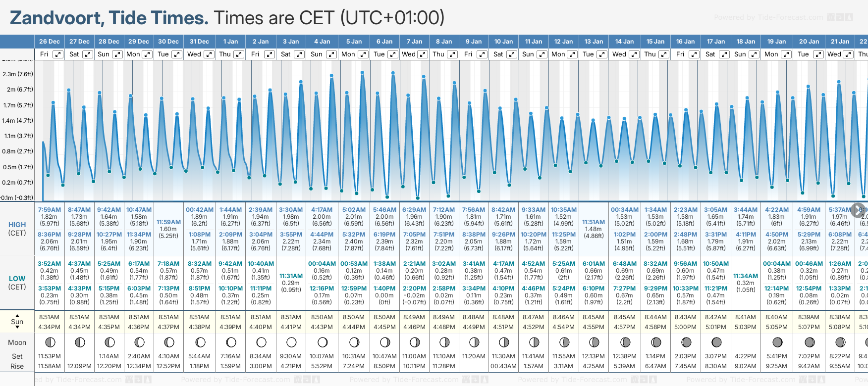This screenshot has height=386, width=868.
Task: Expand the Tue 6 Jan column
Action: tap(392, 54)
